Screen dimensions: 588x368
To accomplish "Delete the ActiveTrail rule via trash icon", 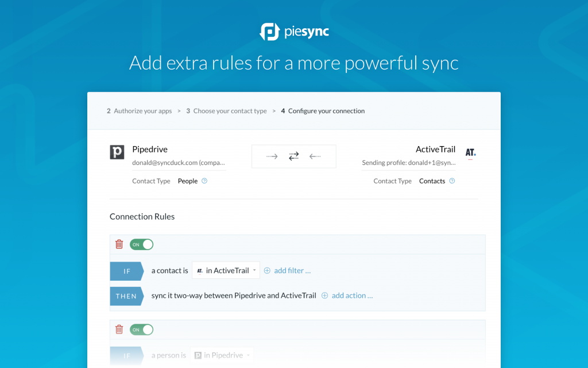I will tap(119, 244).
